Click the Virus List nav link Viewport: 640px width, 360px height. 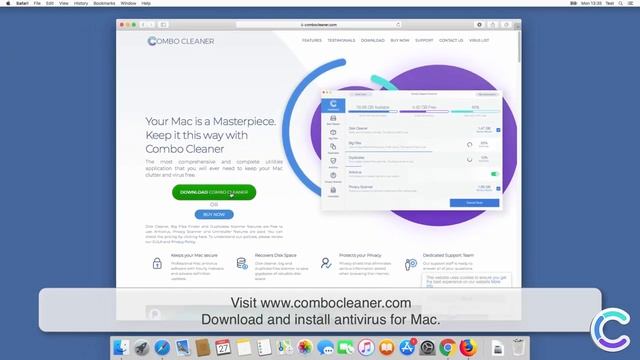pyautogui.click(x=479, y=40)
